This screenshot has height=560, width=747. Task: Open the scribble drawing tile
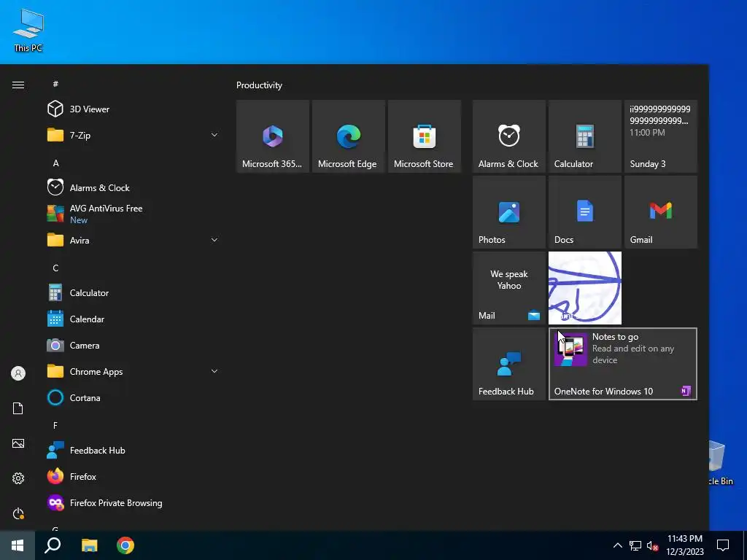[x=585, y=288]
